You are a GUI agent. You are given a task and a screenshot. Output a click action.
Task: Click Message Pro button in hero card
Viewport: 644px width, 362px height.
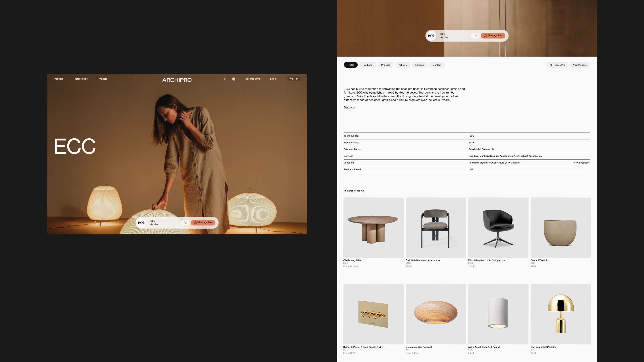[203, 223]
